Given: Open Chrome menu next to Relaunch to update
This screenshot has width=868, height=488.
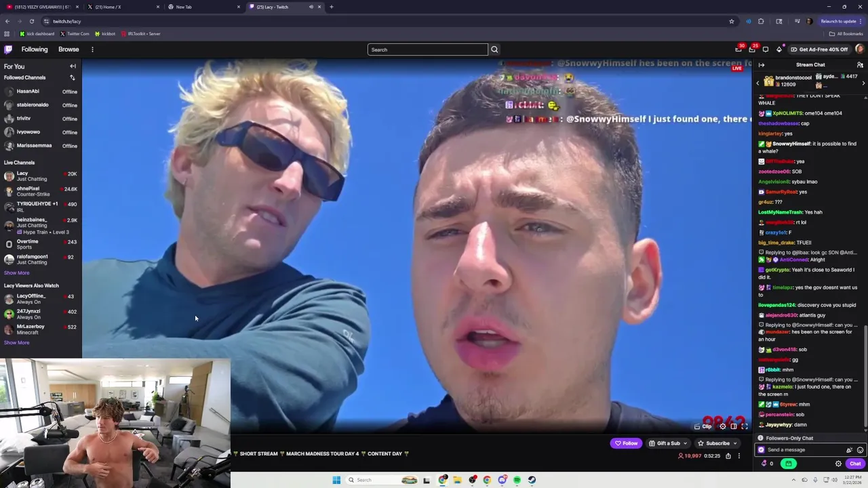Looking at the screenshot, I should pyautogui.click(x=861, y=21).
